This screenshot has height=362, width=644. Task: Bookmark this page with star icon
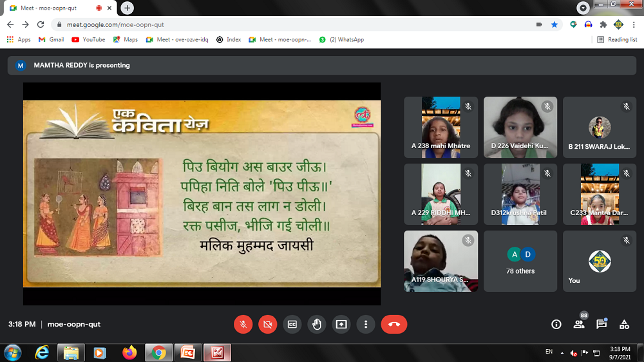pos(554,24)
